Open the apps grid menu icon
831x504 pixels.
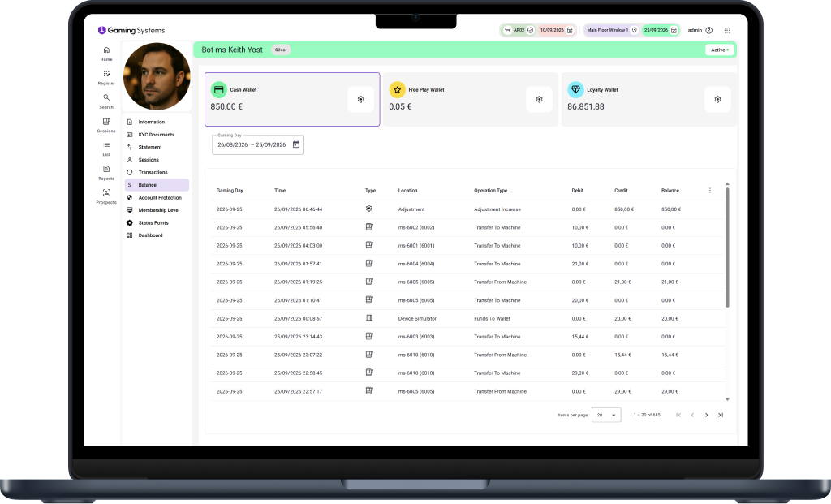(x=727, y=30)
